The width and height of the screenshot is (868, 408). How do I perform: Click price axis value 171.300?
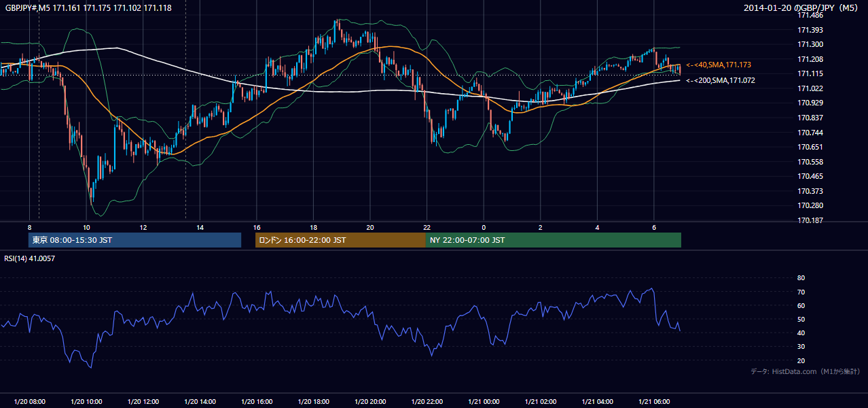pyautogui.click(x=810, y=44)
